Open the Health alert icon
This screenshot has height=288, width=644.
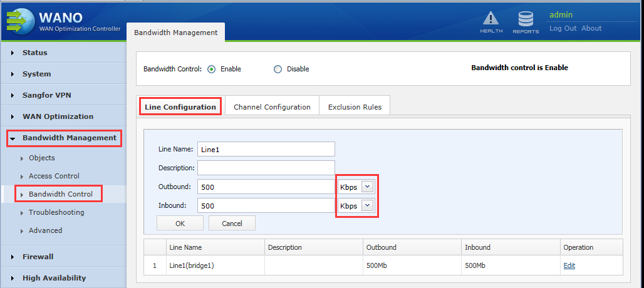click(491, 19)
